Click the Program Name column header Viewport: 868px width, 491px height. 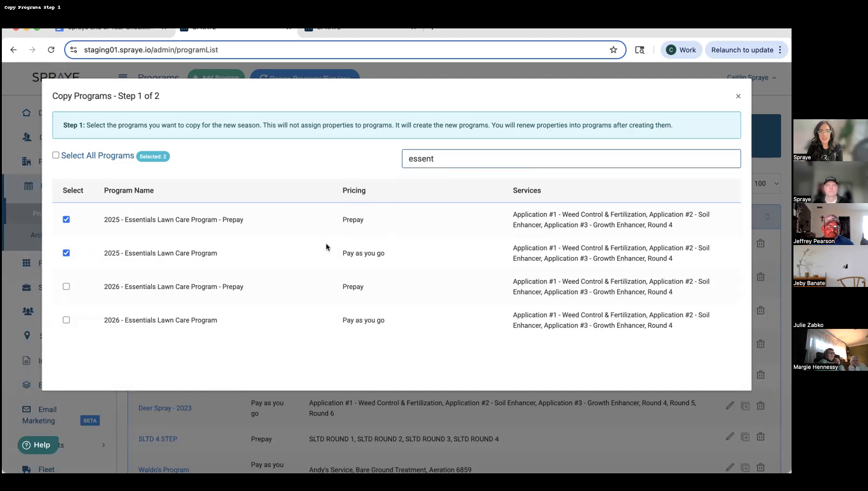129,191
